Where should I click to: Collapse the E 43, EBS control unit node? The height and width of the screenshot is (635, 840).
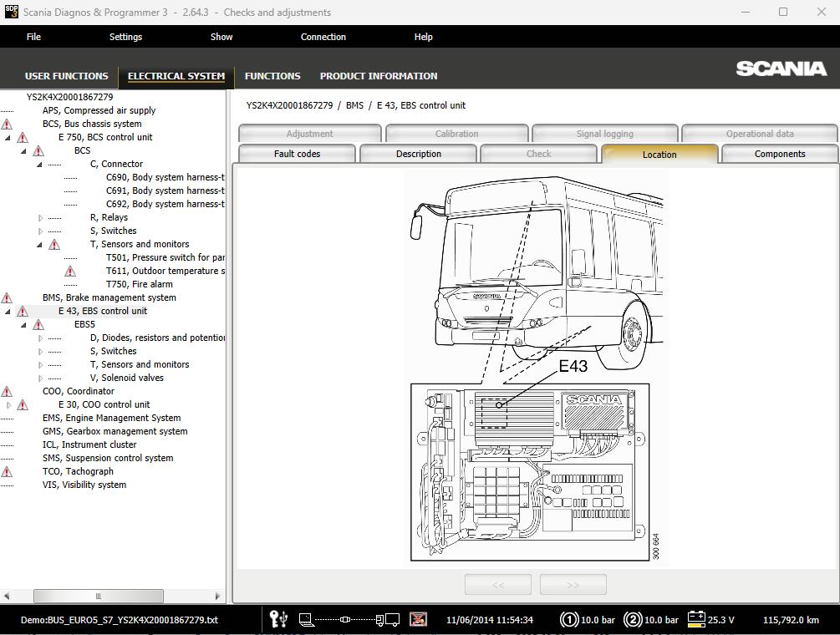(8, 312)
